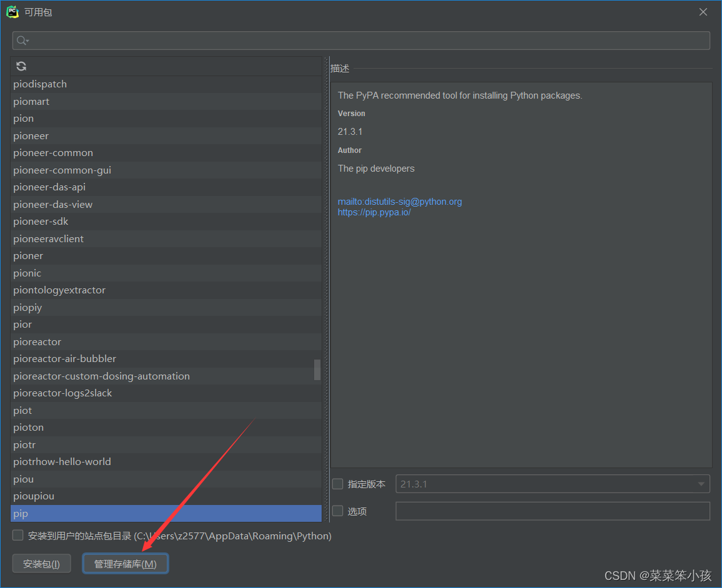Select the pionic package

click(166, 273)
